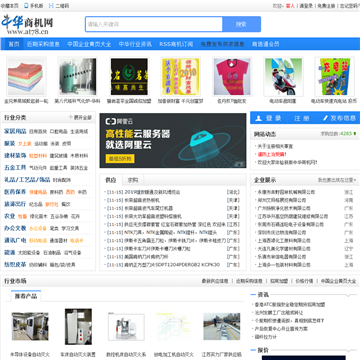Click the 忘记密码 link
The image size is (360, 360).
(349, 6)
